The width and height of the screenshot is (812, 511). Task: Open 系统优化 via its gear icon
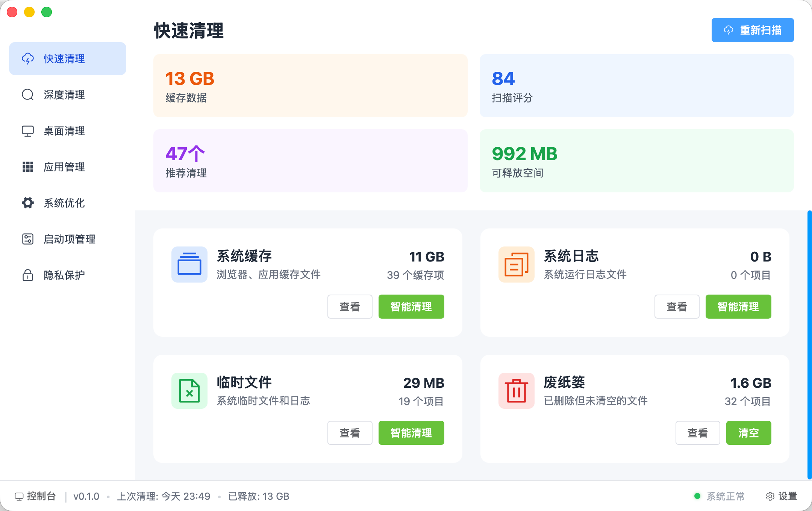click(28, 203)
